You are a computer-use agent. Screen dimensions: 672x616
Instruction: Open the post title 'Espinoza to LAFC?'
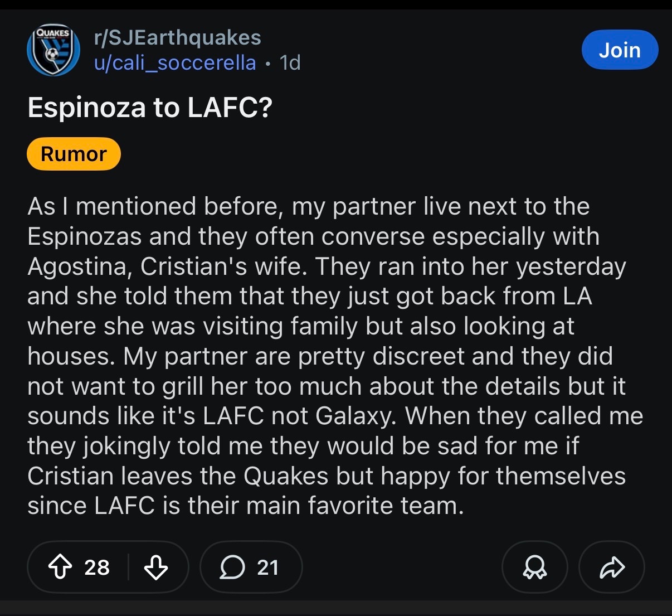[150, 108]
